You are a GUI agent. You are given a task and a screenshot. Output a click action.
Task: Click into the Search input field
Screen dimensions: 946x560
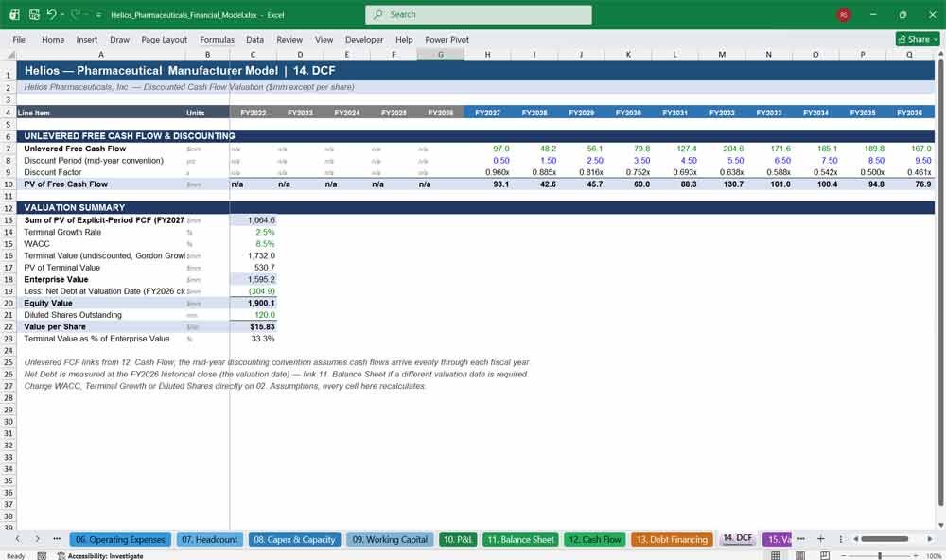click(x=479, y=14)
